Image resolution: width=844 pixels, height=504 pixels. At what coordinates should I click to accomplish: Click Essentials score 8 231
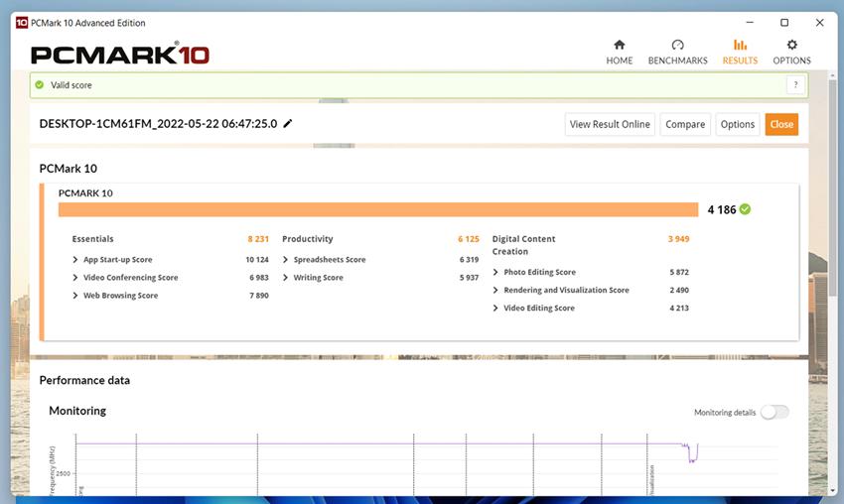click(x=258, y=239)
